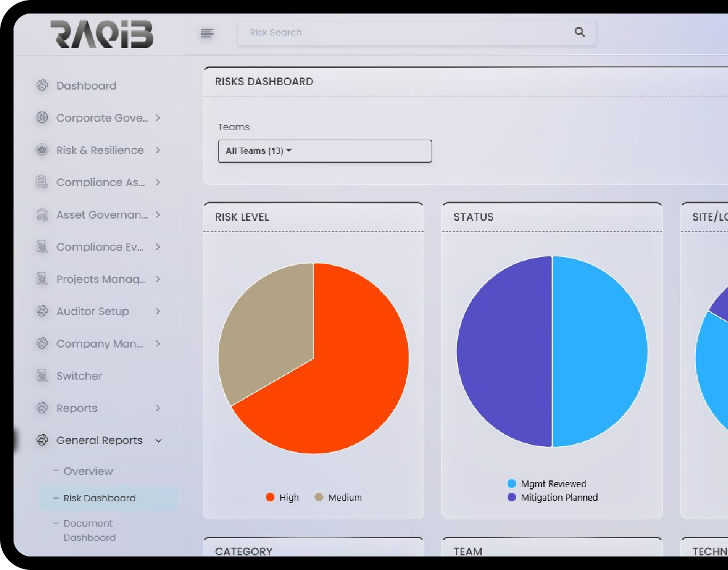Screen dimensions: 728x570
Task: Click the Asset Governance sidebar icon
Action: [x=42, y=215]
